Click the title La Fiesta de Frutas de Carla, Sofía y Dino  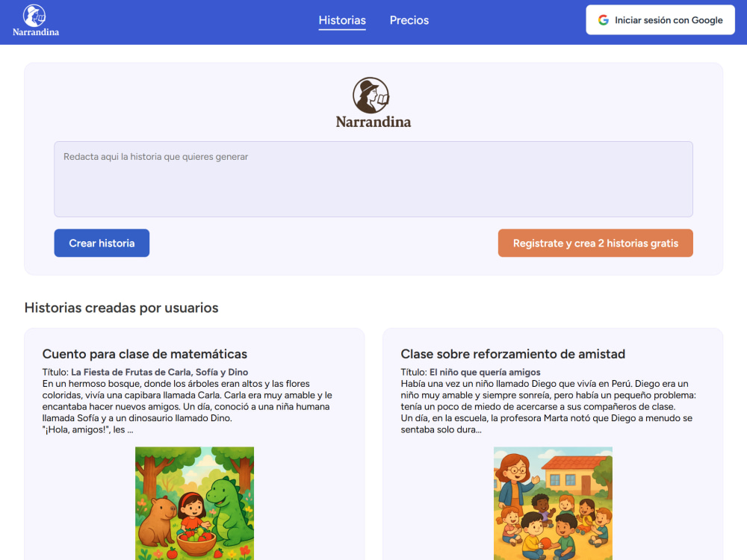pos(160,372)
